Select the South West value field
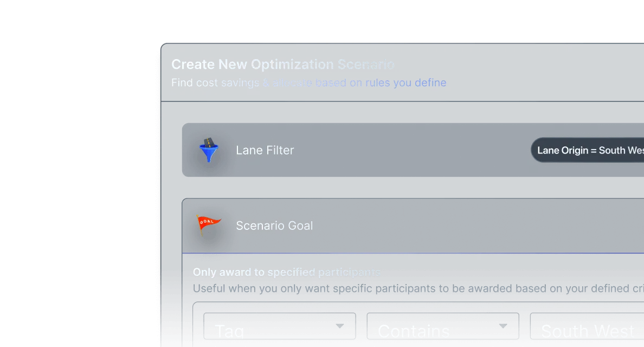This screenshot has height=347, width=644. click(x=587, y=326)
